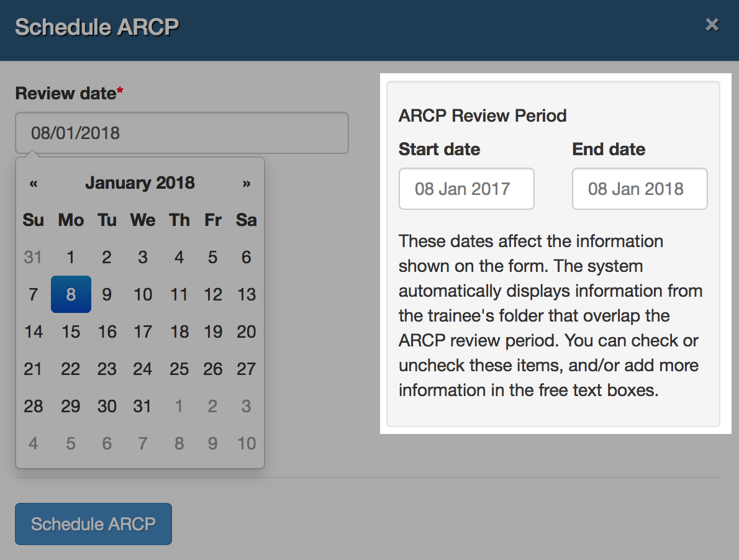Close the Schedule ARCP dialog

[712, 25]
